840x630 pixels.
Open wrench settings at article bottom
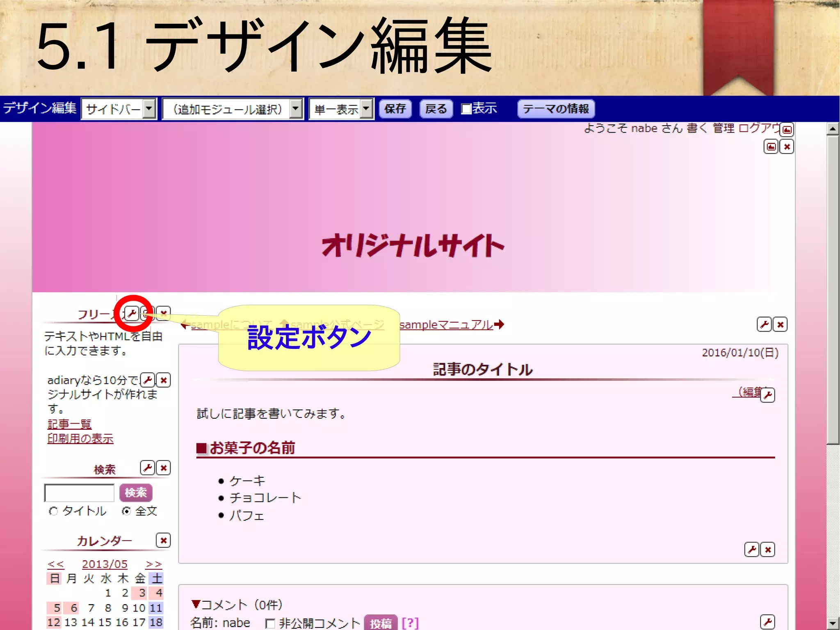pyautogui.click(x=752, y=549)
